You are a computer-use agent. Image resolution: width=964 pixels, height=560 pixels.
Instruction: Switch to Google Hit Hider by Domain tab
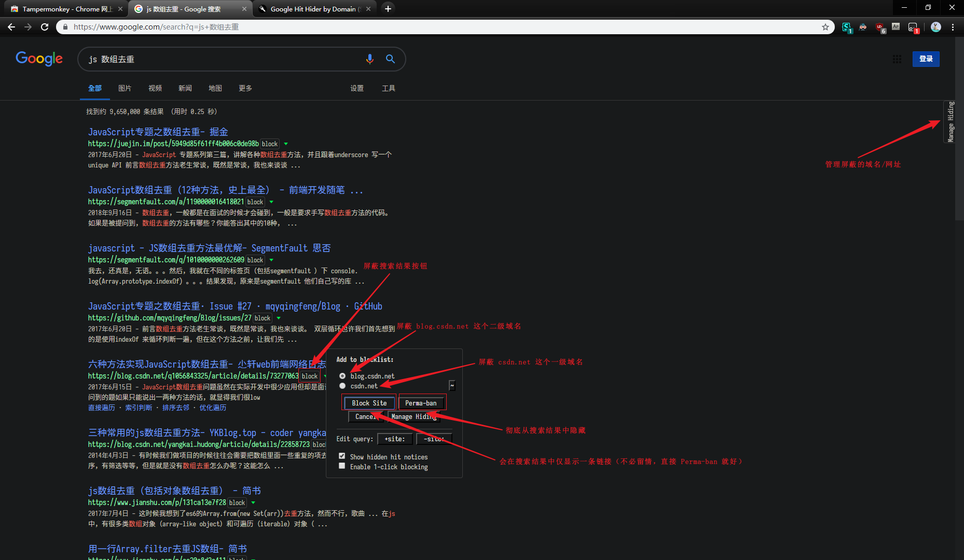[x=314, y=9]
